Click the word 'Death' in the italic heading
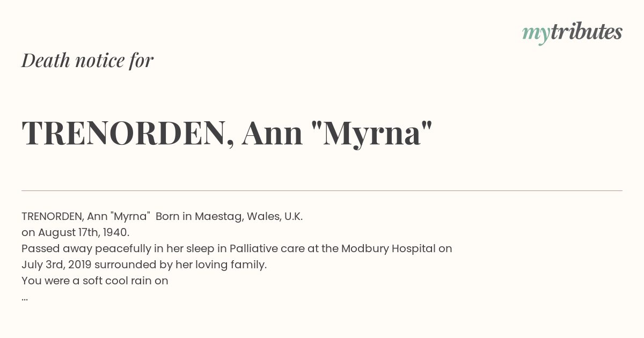 [46, 61]
